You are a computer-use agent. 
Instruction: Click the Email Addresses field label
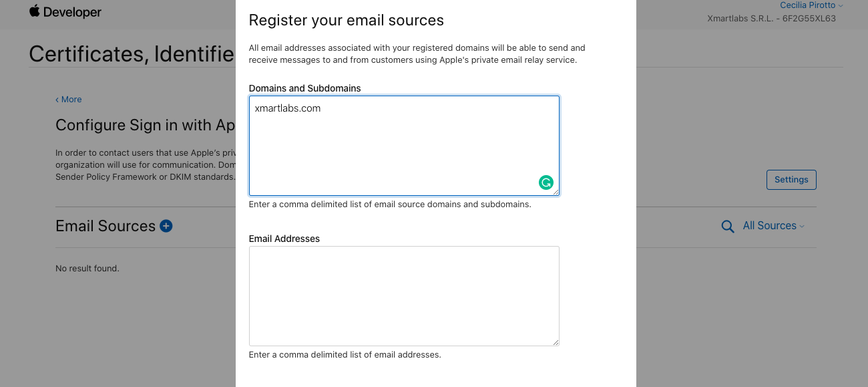coord(284,239)
